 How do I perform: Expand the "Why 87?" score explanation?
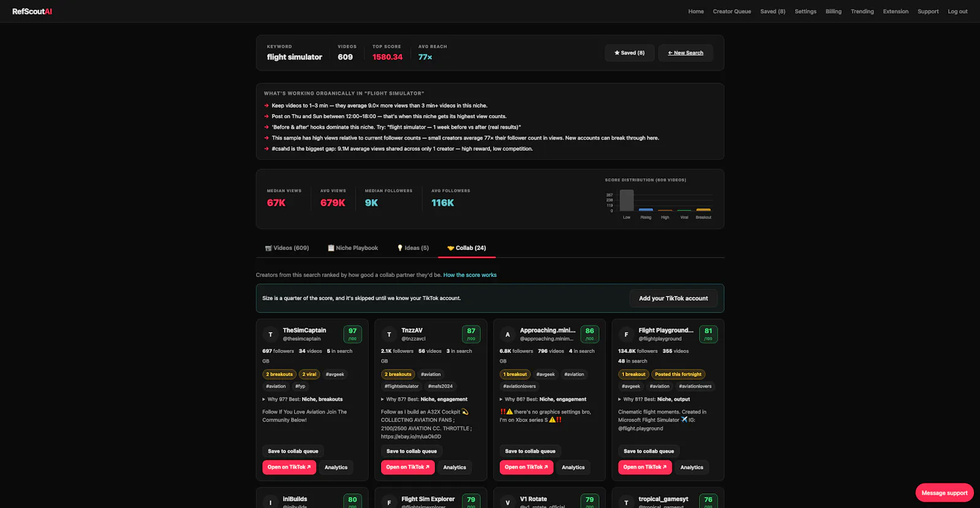tap(424, 399)
